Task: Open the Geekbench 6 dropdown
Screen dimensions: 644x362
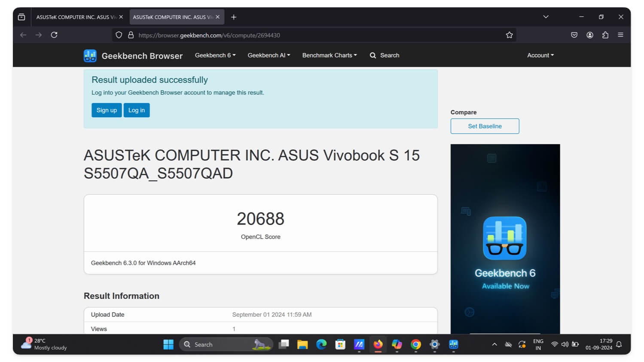Action: 215,55
